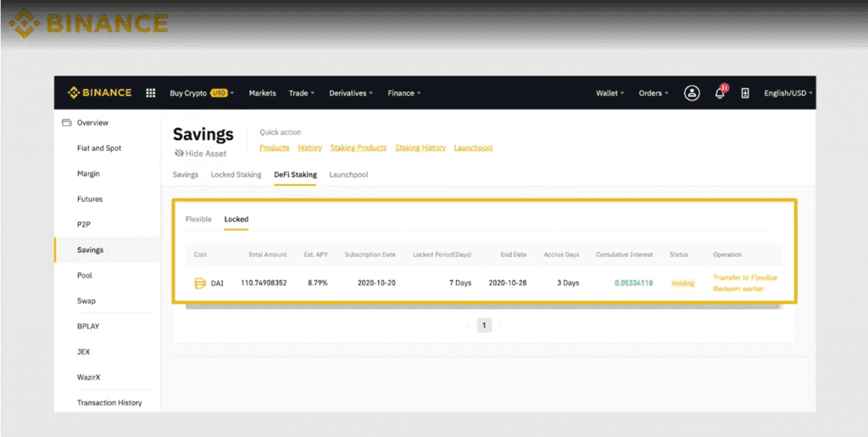
Task: Select the Locked sub-tab
Action: coord(236,219)
